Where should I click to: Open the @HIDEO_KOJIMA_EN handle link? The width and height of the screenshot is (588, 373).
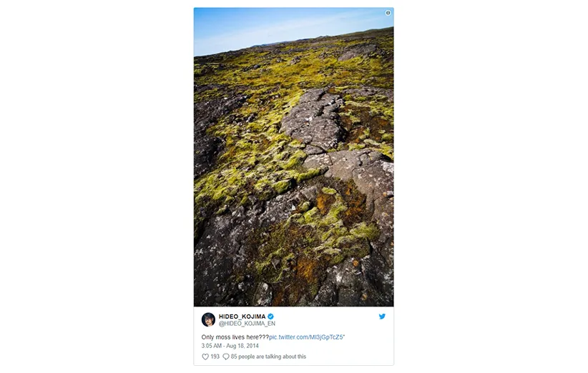point(247,324)
